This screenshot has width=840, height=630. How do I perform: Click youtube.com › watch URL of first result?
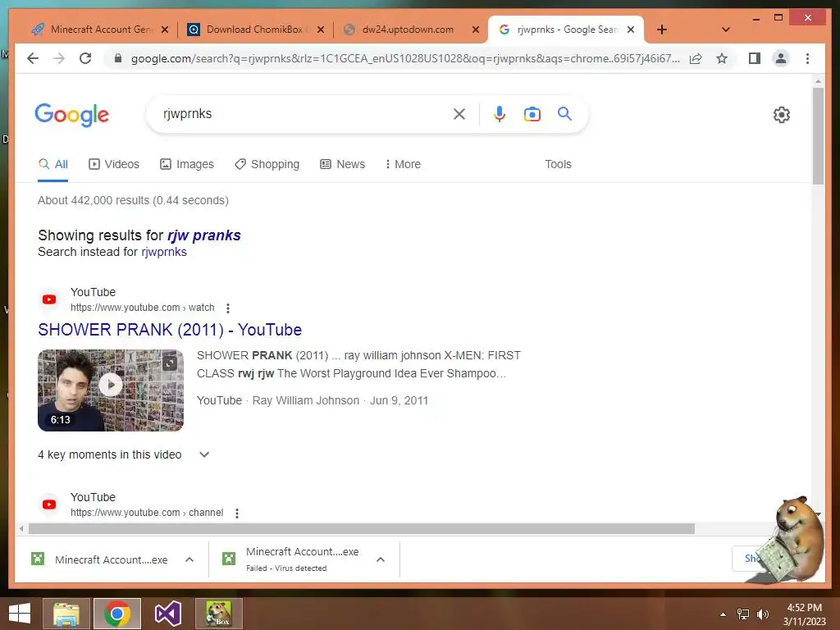click(143, 308)
